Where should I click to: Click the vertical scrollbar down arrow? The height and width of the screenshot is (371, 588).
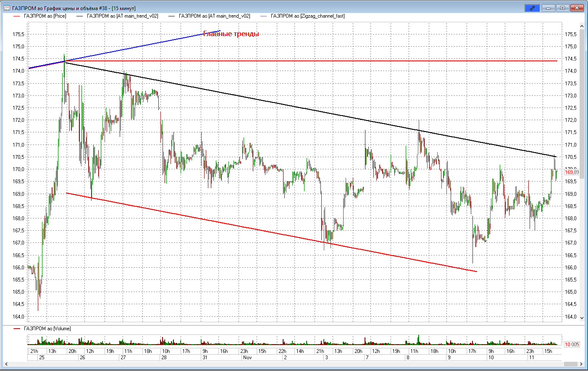582,318
